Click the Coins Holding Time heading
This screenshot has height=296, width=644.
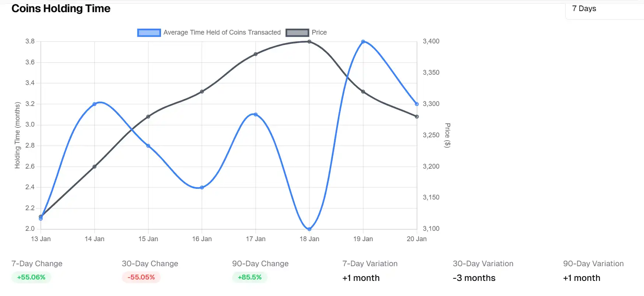coord(61,8)
